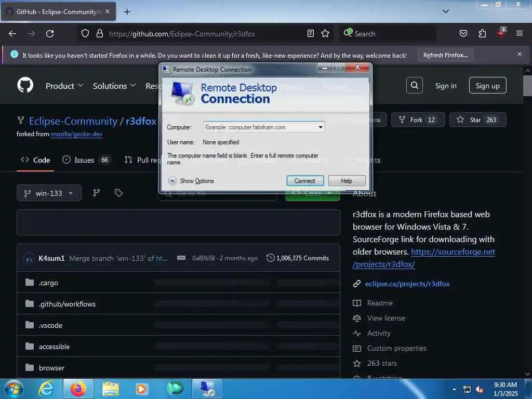Open the .vscode folder
532x399 pixels.
pos(50,325)
